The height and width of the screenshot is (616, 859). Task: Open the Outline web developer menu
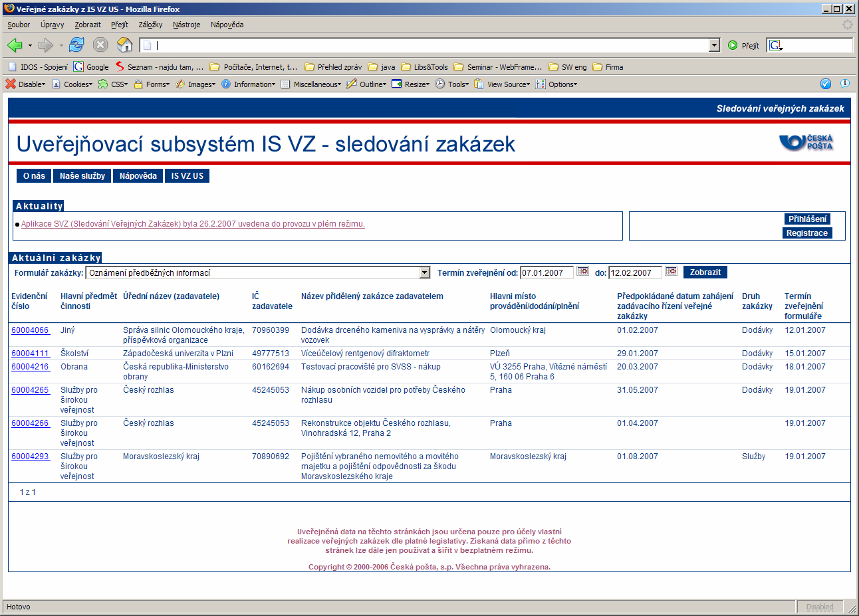tap(366, 84)
